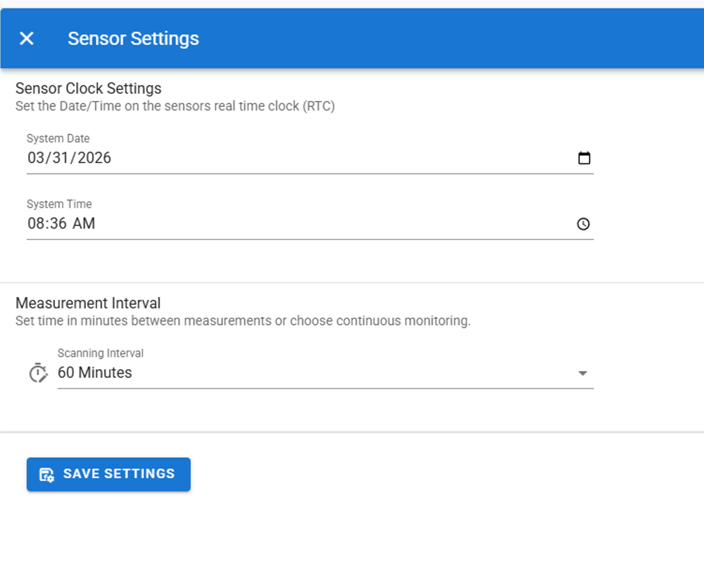
Task: Expand the Scanning Interval dropdown arrow
Action: click(583, 373)
